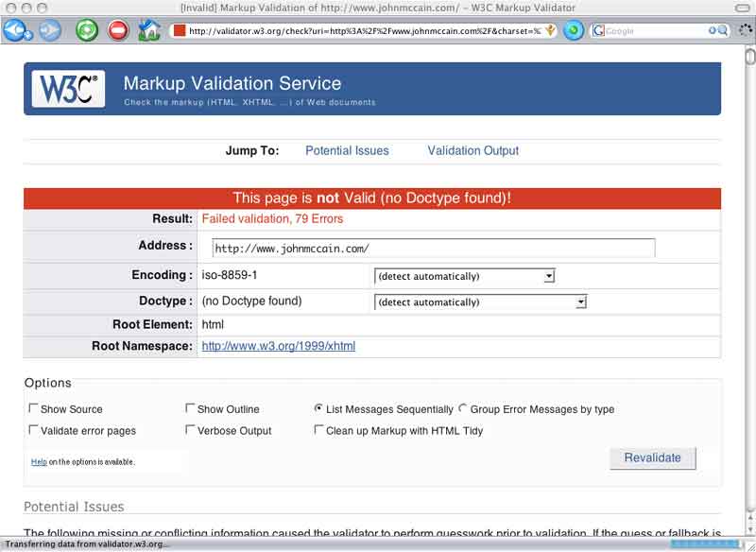The image size is (756, 552).
Task: Click the 'Transferring data' status bar text
Action: click(87, 544)
